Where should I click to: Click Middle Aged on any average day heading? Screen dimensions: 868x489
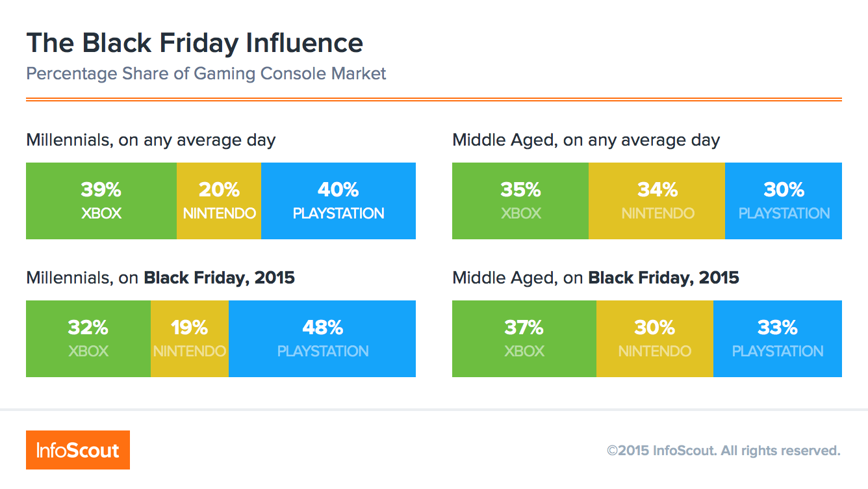pyautogui.click(x=586, y=140)
